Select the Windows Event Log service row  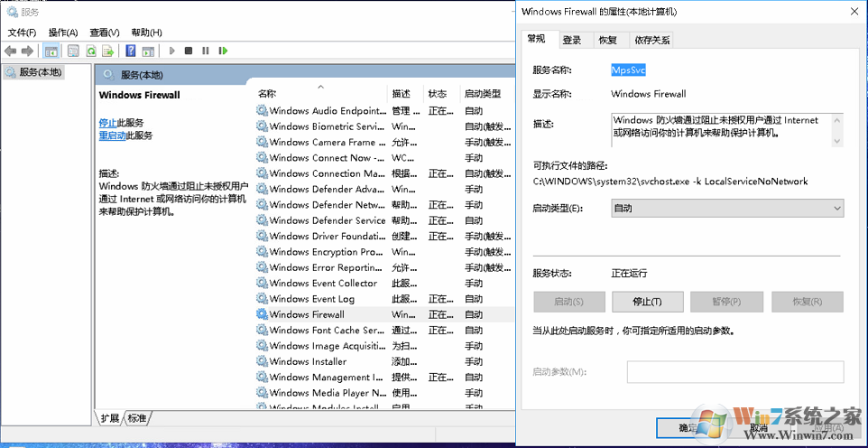coord(384,299)
